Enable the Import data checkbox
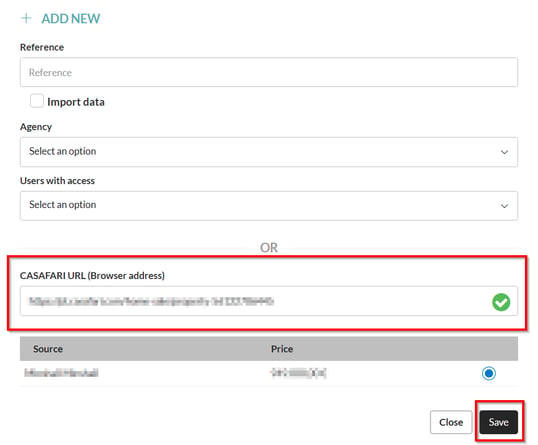Viewport: 538px width, 445px height. (37, 101)
